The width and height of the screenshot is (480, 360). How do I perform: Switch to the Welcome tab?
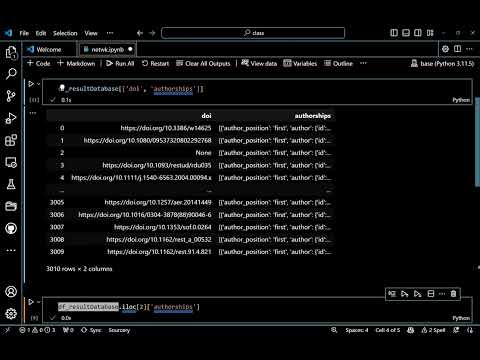pos(49,49)
